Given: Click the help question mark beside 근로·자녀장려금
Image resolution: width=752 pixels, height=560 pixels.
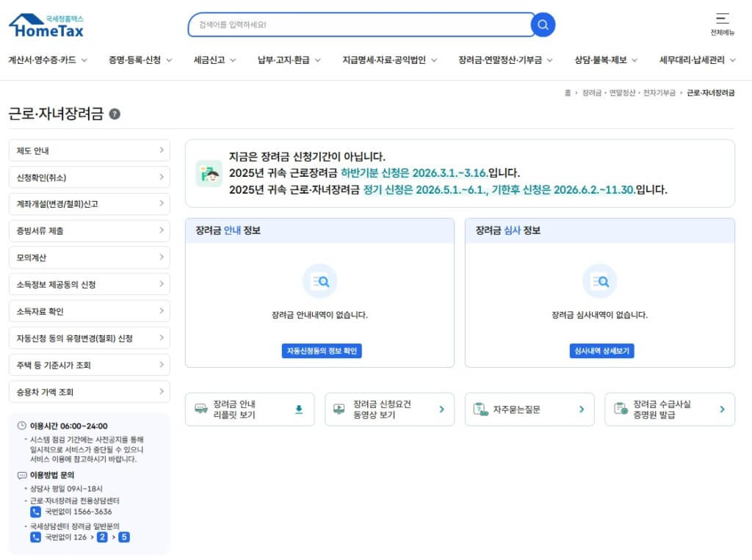Looking at the screenshot, I should tap(115, 114).
